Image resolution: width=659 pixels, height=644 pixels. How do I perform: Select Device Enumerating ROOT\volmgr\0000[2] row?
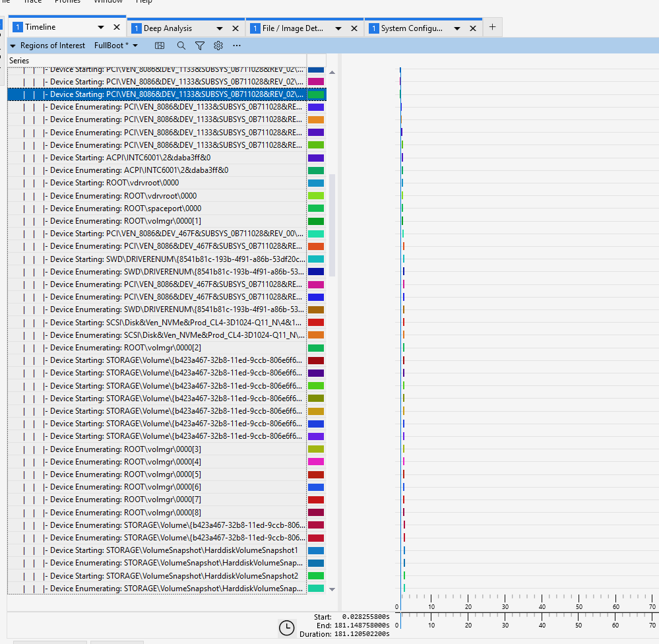coord(157,348)
